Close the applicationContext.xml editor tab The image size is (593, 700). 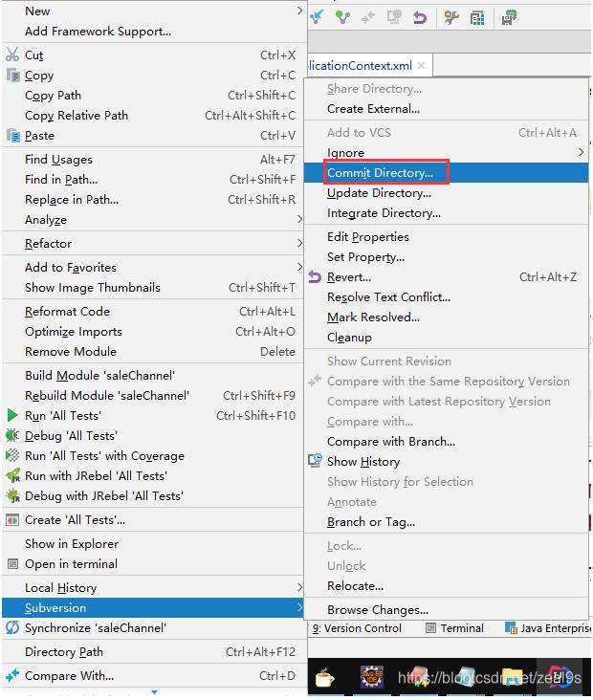(421, 66)
